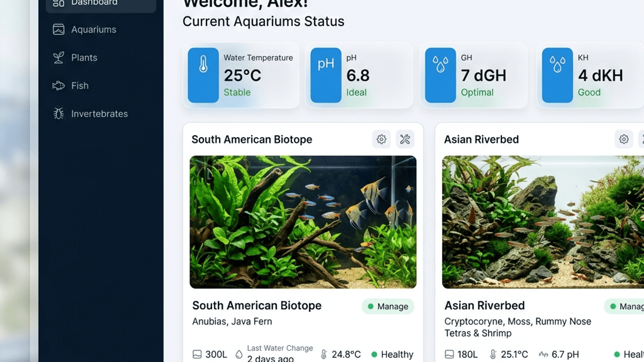Open settings gear for Asian Riverbed
Image resolution: width=644 pixels, height=362 pixels.
pos(624,139)
